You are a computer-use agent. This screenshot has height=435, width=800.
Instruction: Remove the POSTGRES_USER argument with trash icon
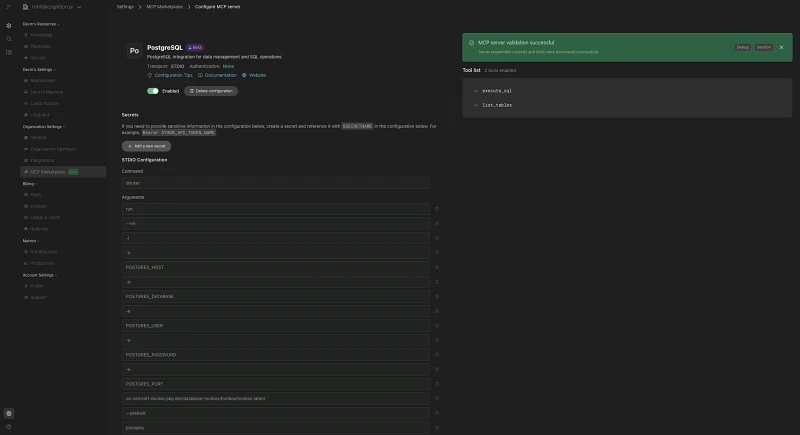tap(437, 325)
